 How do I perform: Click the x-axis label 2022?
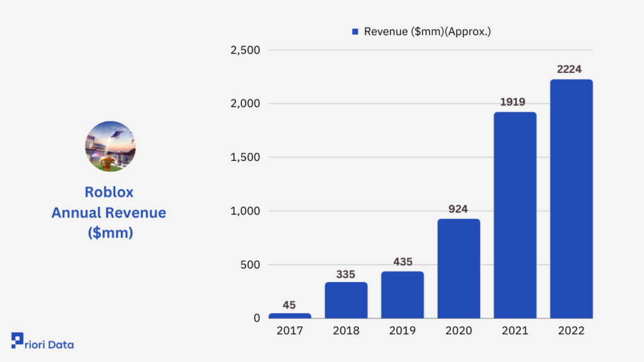[x=571, y=331]
